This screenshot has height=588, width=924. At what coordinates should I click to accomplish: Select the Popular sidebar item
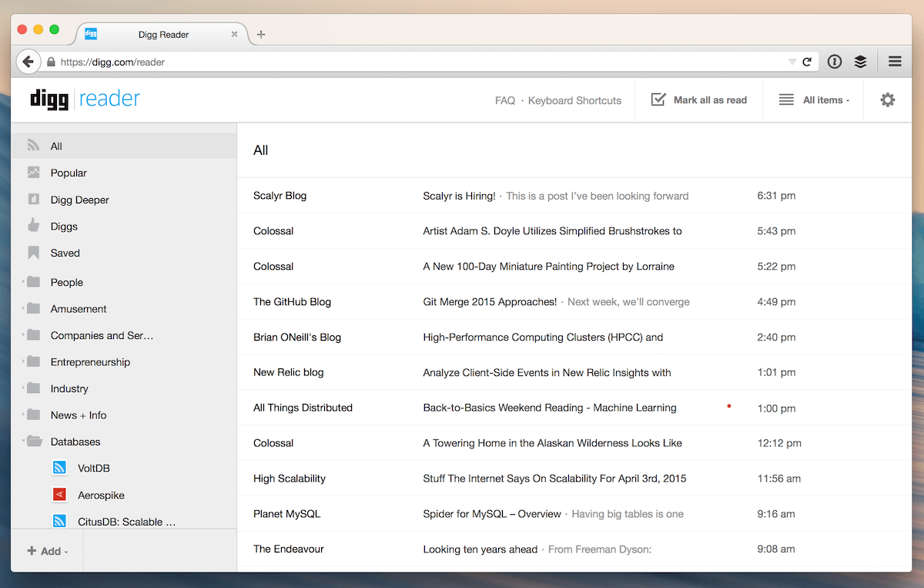tap(124, 173)
